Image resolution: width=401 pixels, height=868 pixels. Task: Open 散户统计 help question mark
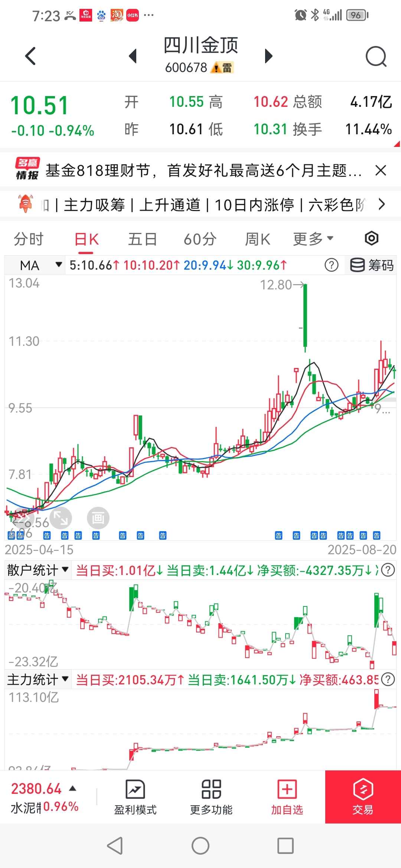tap(388, 570)
